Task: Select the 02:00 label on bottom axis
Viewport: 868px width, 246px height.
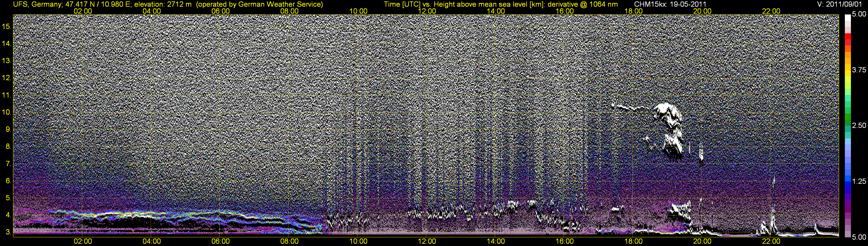Action: [x=83, y=241]
